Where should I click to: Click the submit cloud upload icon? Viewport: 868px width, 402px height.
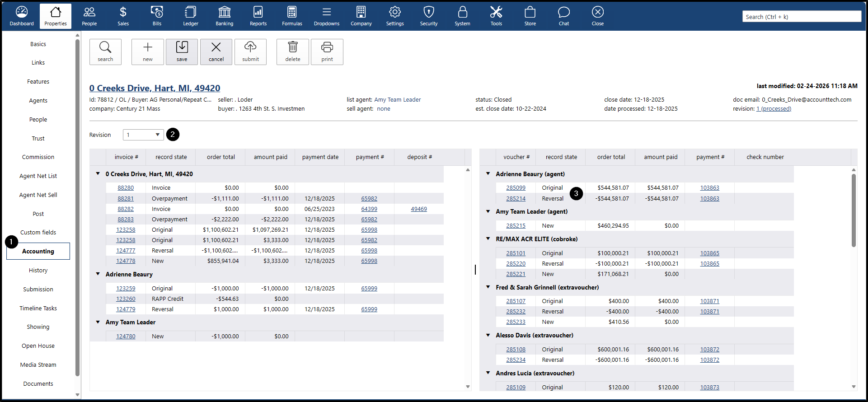250,52
